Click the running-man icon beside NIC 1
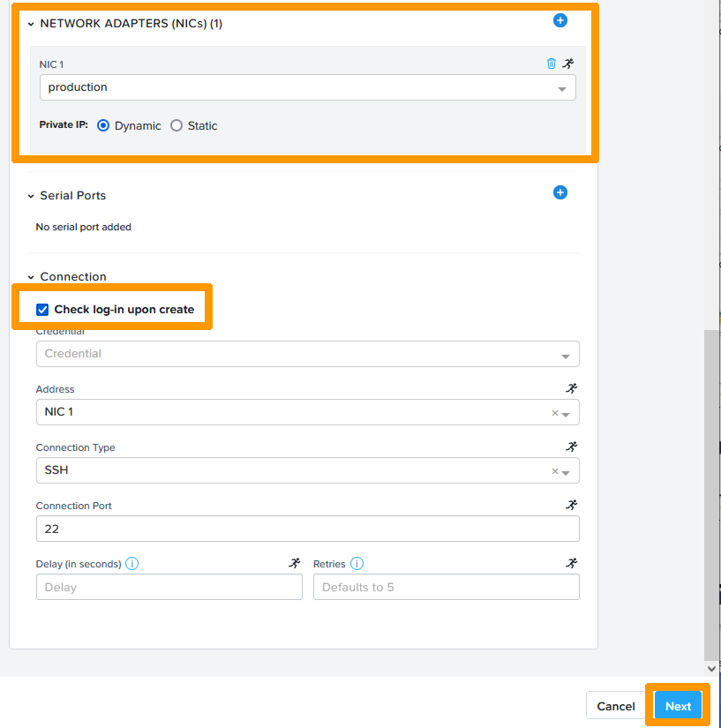The height and width of the screenshot is (728, 721). tap(568, 64)
